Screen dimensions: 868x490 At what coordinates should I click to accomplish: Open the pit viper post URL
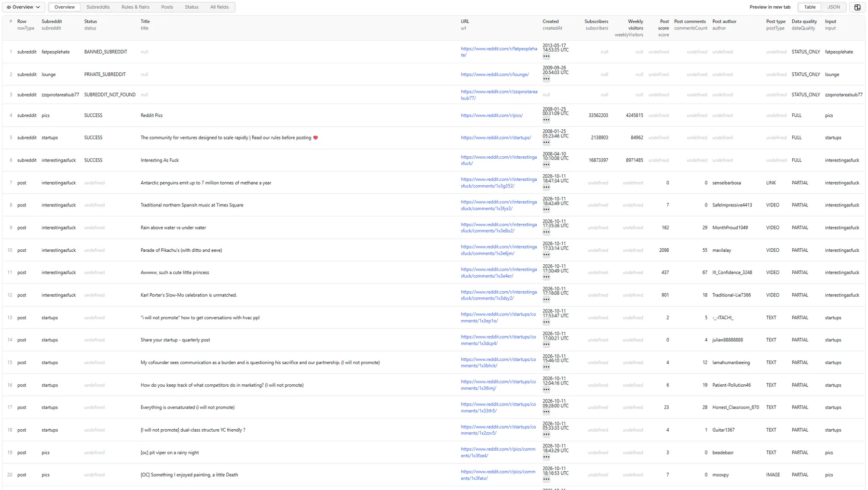(498, 452)
